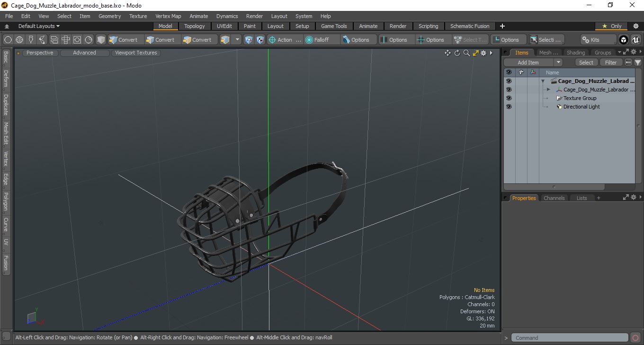Screen dimensions: 644x345
Task: Click the Viewport Textures button
Action: click(x=136, y=53)
